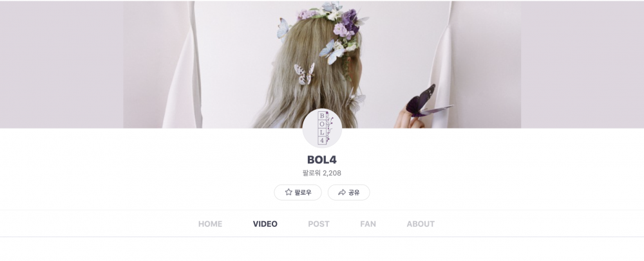Click the share arrow icon
644x261 pixels.
coord(342,192)
